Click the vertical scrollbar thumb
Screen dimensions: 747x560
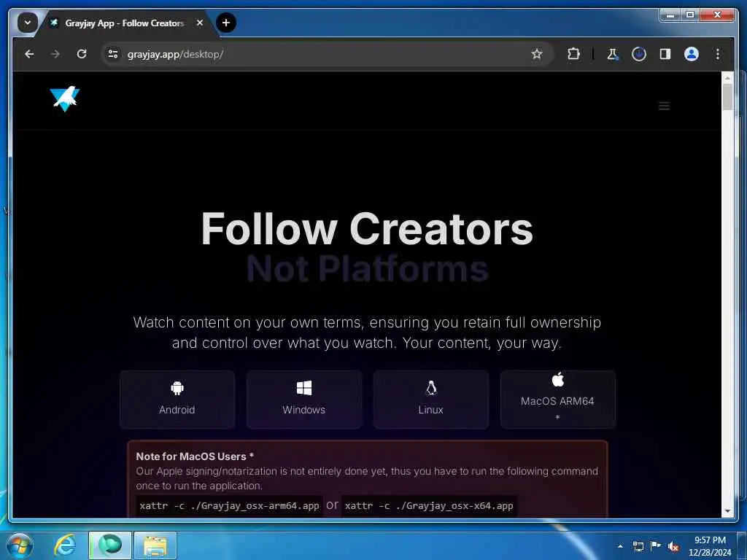(x=727, y=97)
